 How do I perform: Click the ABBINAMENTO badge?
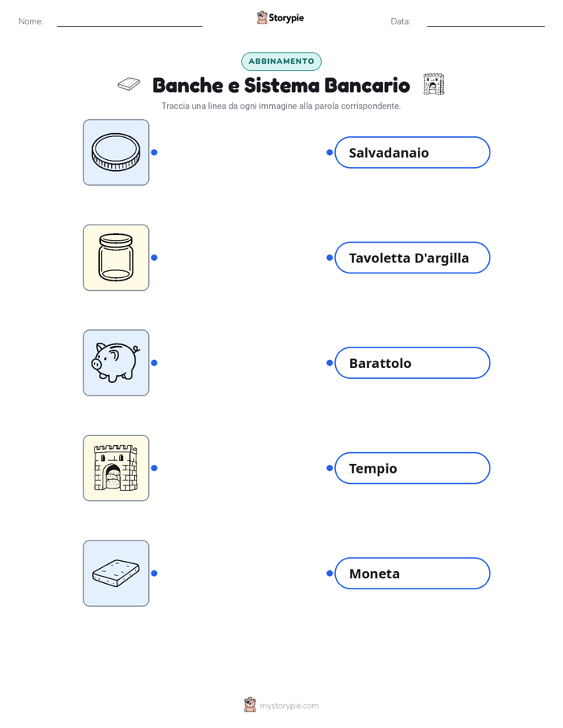pos(281,61)
